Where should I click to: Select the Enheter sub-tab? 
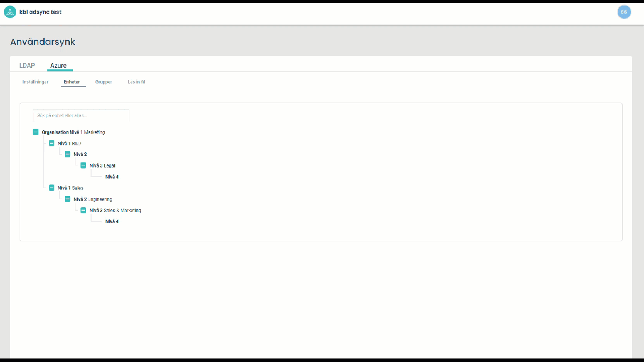pos(72,82)
